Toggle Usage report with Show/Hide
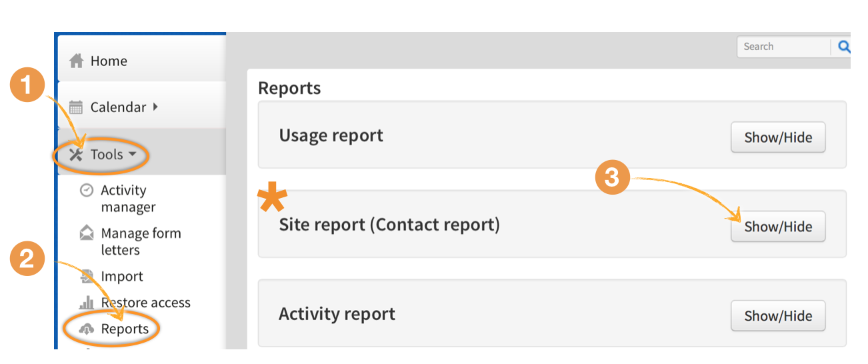The height and width of the screenshot is (364, 868). [777, 137]
